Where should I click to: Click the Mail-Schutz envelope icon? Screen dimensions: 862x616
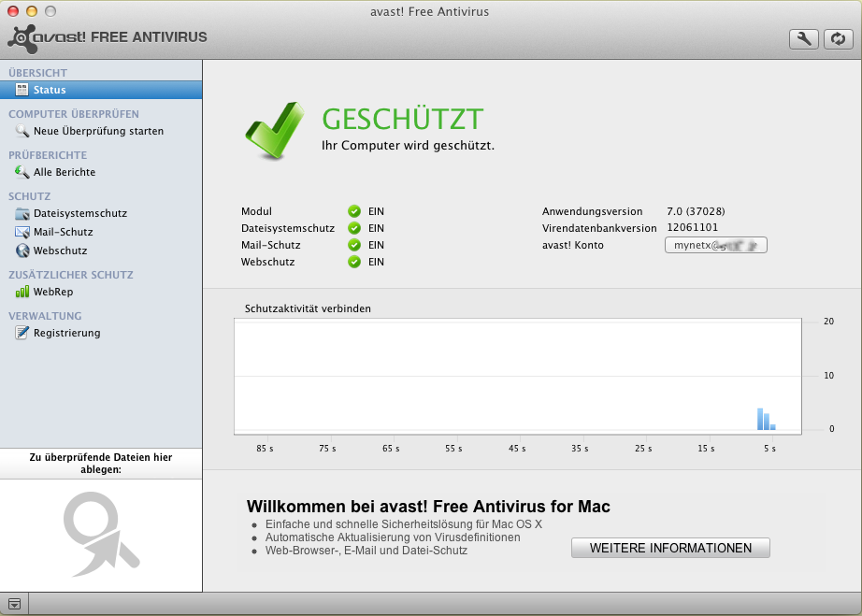tap(22, 232)
